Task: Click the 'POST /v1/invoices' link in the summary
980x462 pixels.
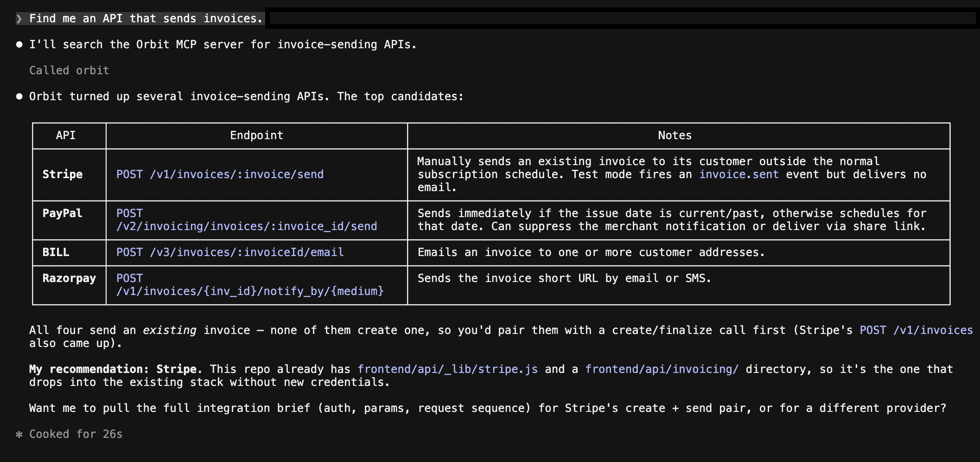Action: [916, 330]
